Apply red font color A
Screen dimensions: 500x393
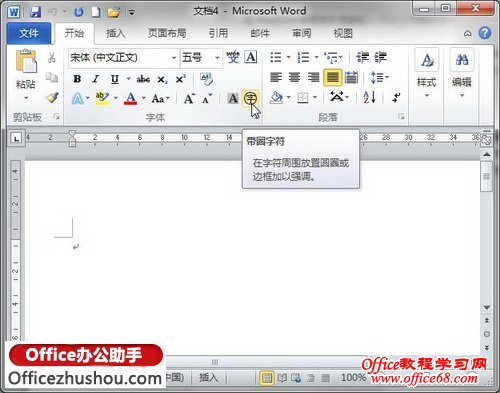tap(131, 99)
